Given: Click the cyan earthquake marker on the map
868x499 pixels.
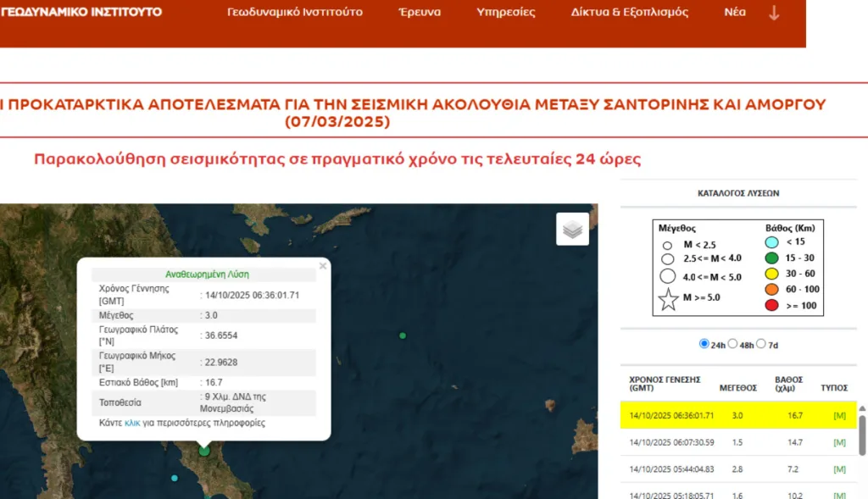Looking at the screenshot, I should (175, 478).
